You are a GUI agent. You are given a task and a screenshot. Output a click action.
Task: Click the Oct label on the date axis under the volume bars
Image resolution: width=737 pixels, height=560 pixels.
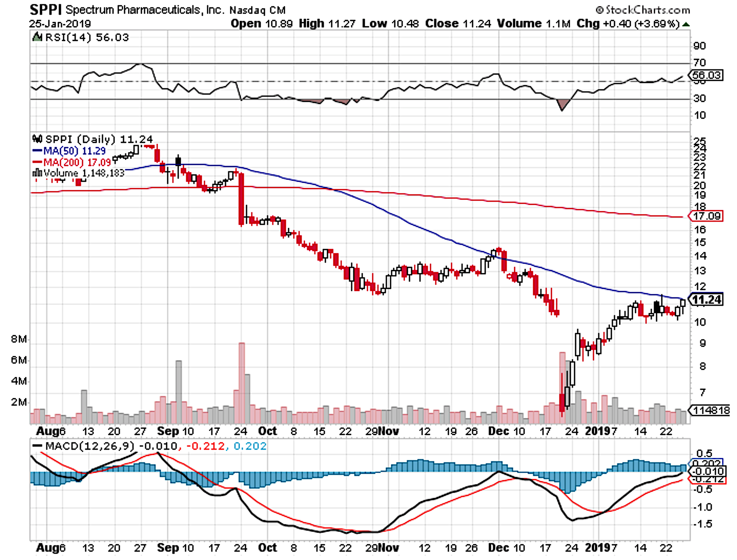click(268, 431)
